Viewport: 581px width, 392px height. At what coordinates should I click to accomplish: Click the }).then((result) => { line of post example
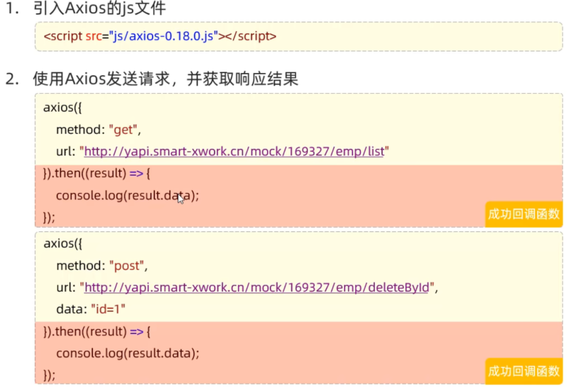(97, 331)
